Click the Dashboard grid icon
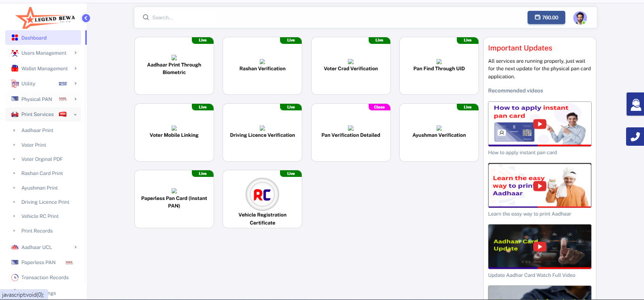 (x=15, y=38)
